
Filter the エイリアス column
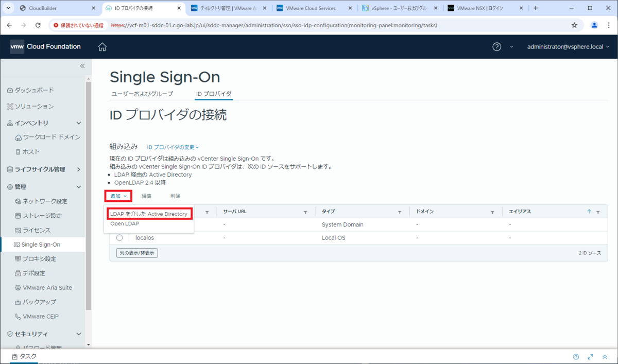[x=598, y=212]
